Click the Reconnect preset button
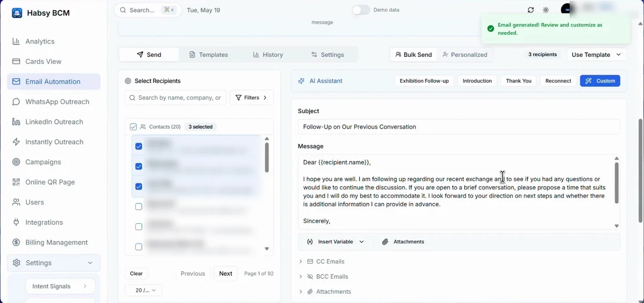Viewport: 644px width, 303px height. pos(558,81)
